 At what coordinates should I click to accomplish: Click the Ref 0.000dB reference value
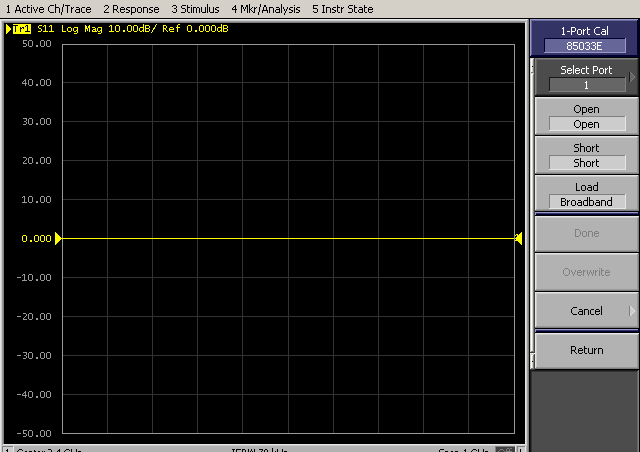click(x=195, y=29)
